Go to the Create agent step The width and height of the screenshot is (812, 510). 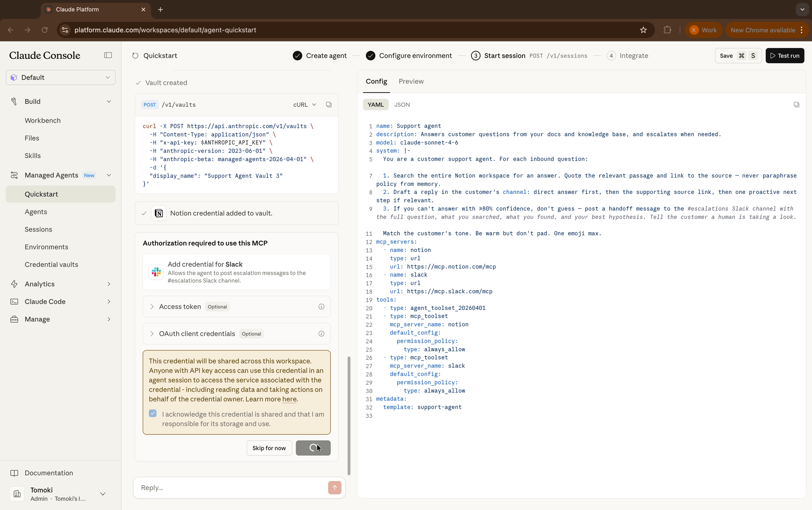point(320,56)
